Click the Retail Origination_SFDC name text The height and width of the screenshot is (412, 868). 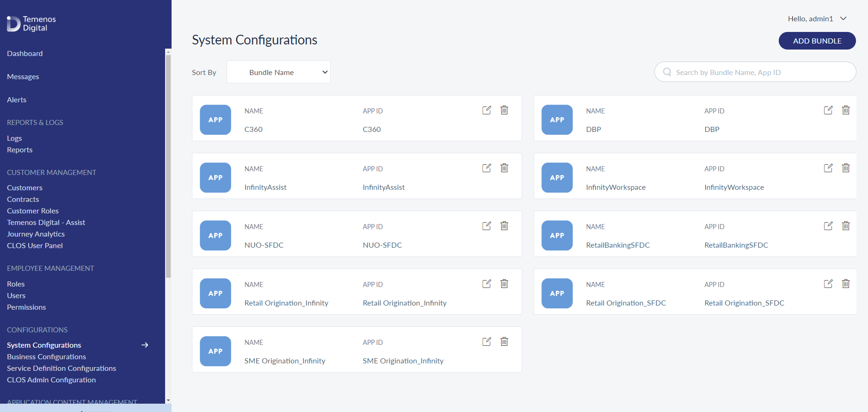click(626, 303)
